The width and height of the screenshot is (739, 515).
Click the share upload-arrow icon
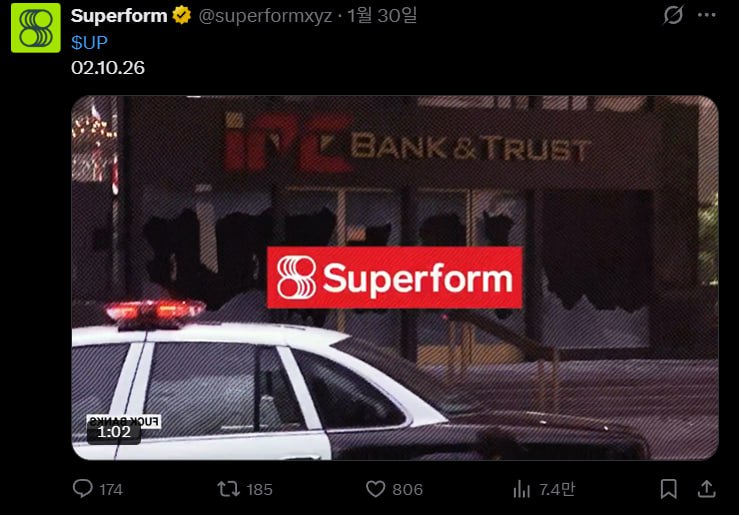pyautogui.click(x=706, y=489)
